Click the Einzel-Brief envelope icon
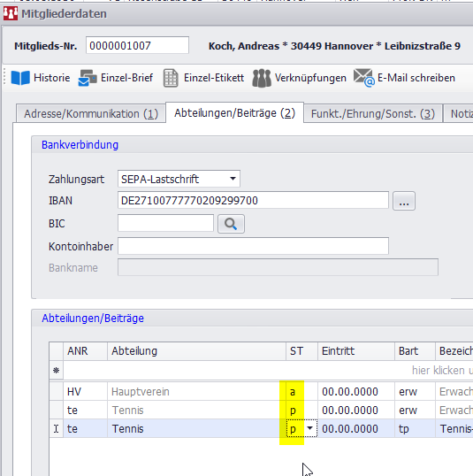Image resolution: width=473 pixels, height=476 pixels. point(88,78)
